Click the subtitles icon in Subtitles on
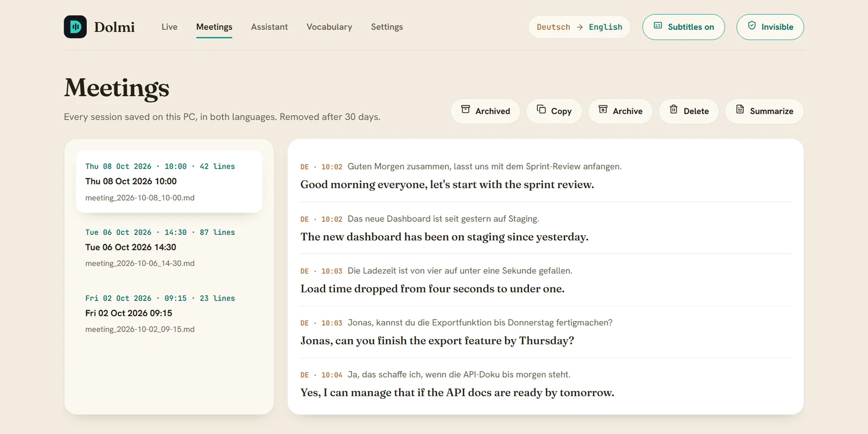The width and height of the screenshot is (868, 434). tap(658, 25)
